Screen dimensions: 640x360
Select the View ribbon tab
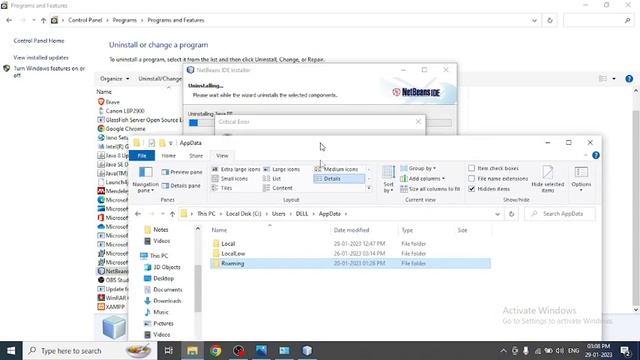point(222,156)
